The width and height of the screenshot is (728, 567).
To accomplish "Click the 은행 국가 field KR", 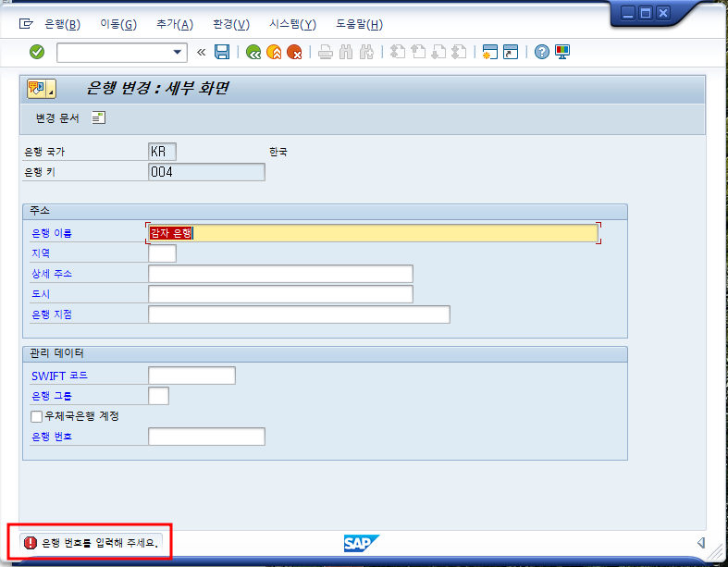I will pos(162,152).
